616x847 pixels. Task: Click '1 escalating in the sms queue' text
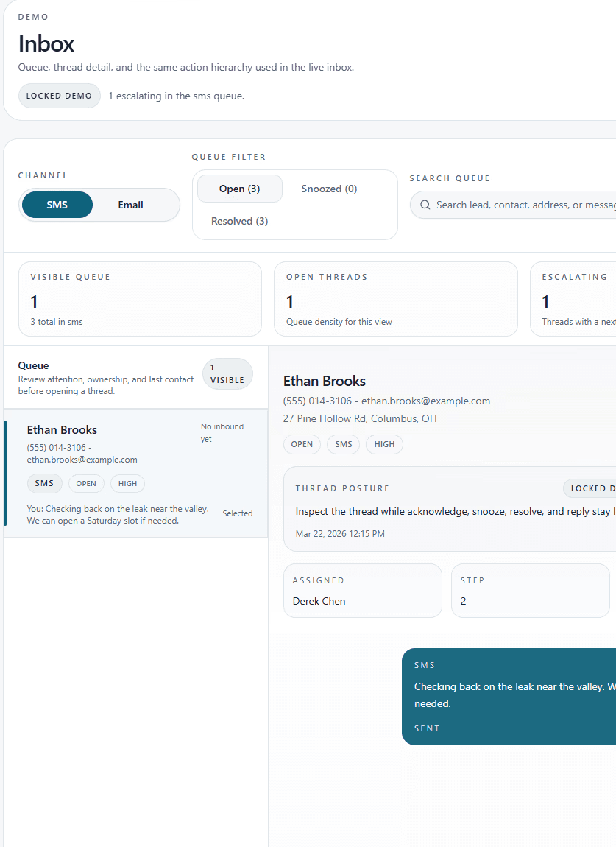pos(177,96)
